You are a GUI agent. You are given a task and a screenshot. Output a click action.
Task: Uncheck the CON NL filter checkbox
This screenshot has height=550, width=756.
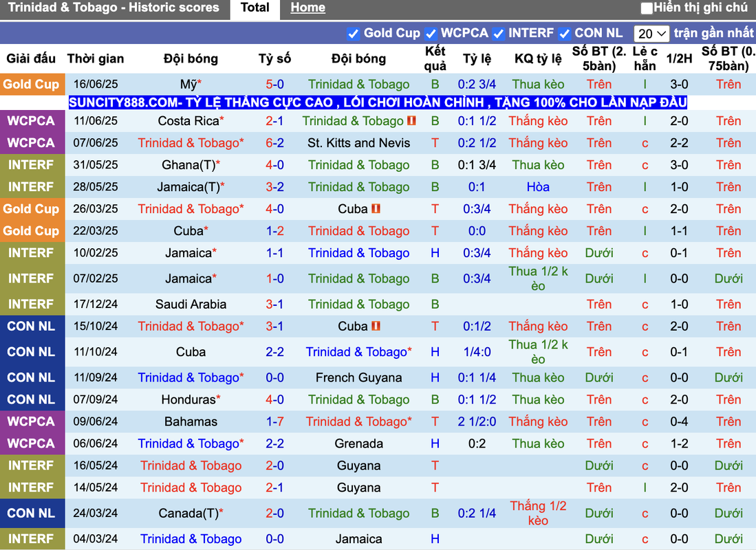coord(564,34)
